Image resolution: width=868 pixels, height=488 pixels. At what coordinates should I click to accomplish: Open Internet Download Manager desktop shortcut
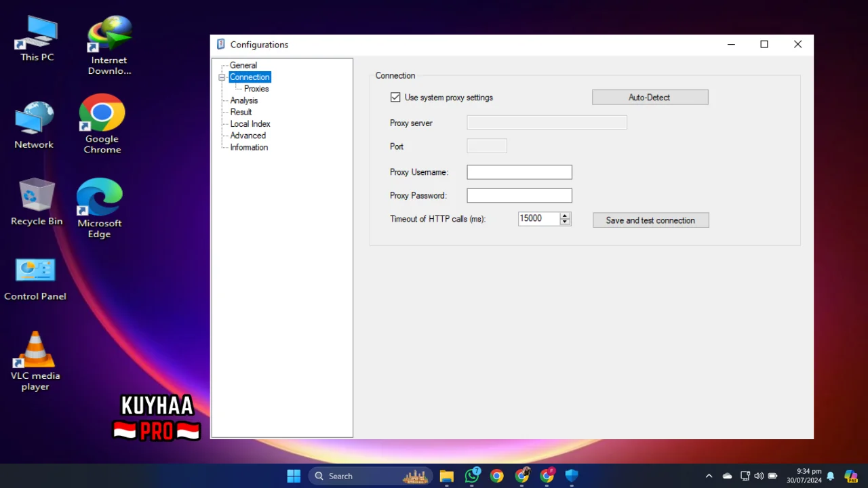(109, 45)
